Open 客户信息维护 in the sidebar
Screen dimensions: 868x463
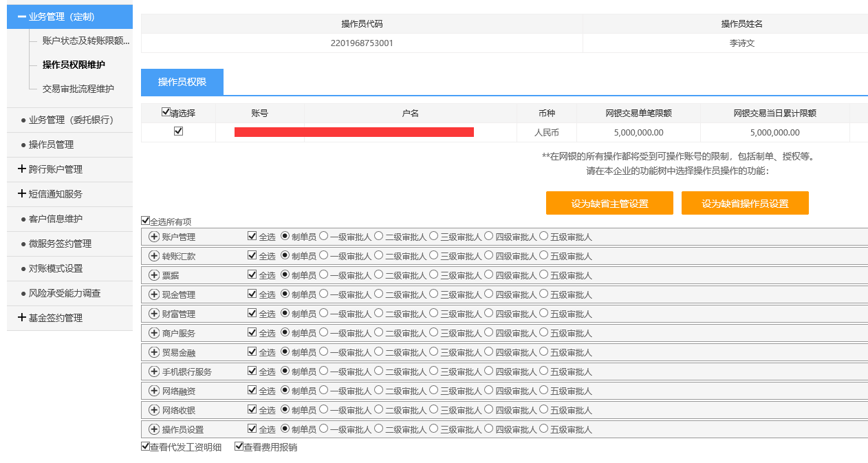coord(56,219)
